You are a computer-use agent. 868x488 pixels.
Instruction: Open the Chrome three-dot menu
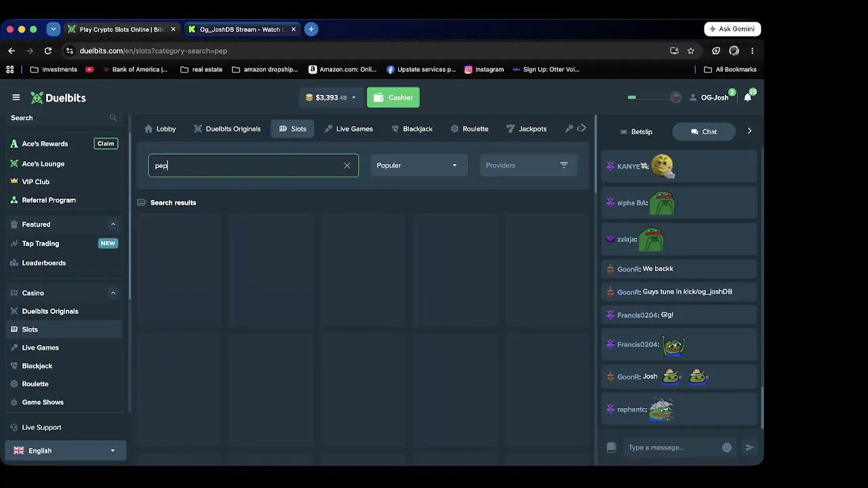click(x=752, y=51)
